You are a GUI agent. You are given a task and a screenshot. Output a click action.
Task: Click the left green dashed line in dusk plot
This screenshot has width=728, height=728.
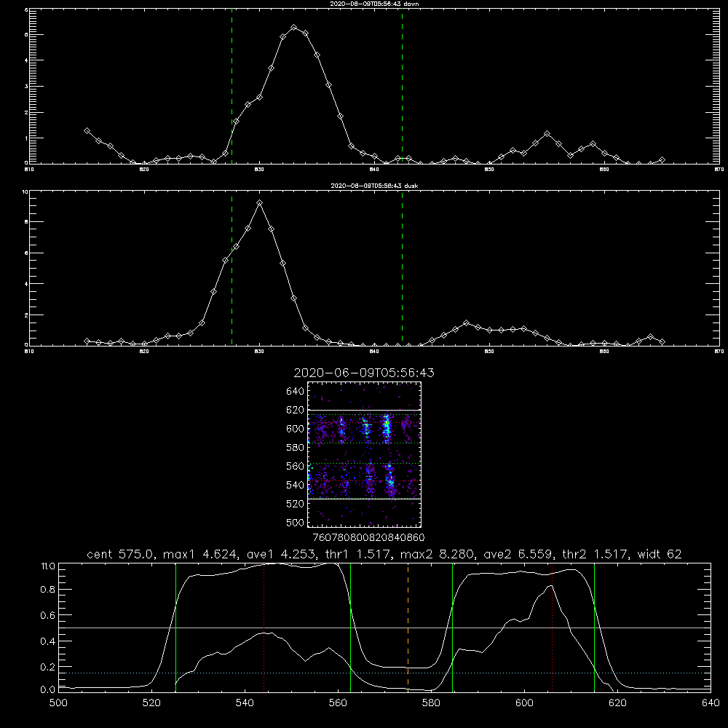[232, 268]
